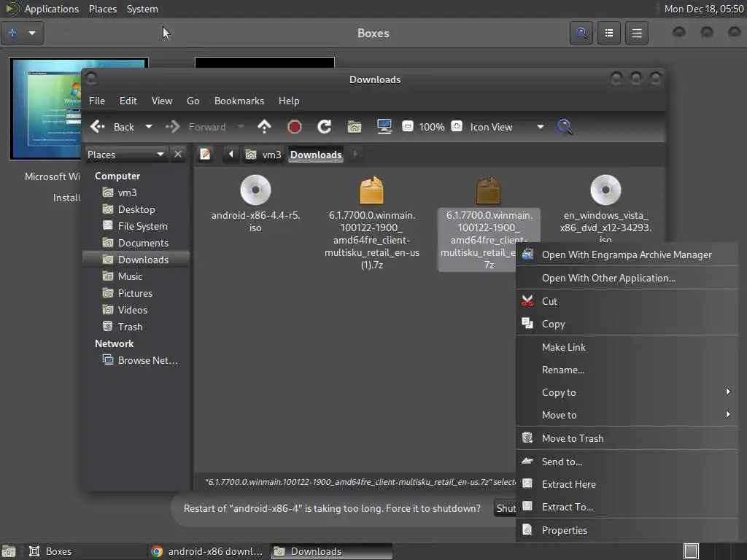The image size is (747, 560).
Task: Click the new box plus button in Boxes
Action: (x=12, y=33)
